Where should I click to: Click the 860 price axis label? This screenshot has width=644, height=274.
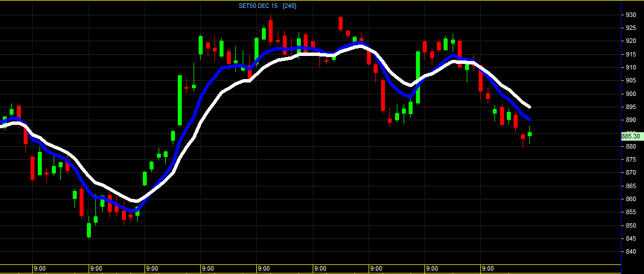(630, 199)
